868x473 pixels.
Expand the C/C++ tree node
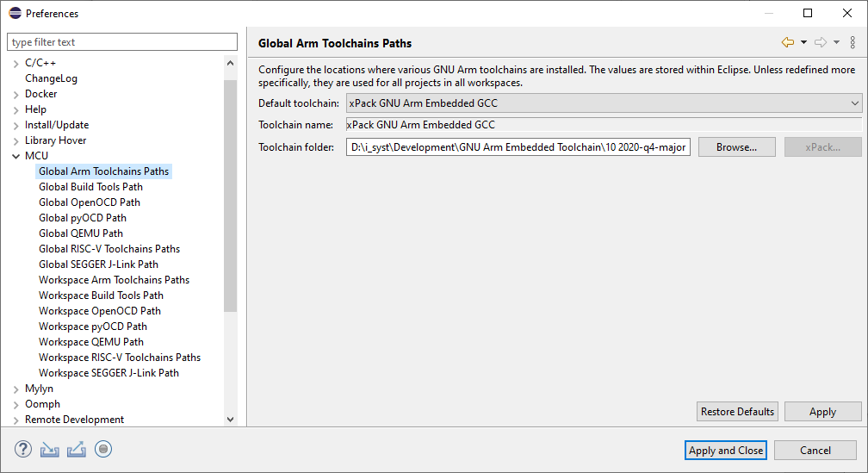[16, 63]
